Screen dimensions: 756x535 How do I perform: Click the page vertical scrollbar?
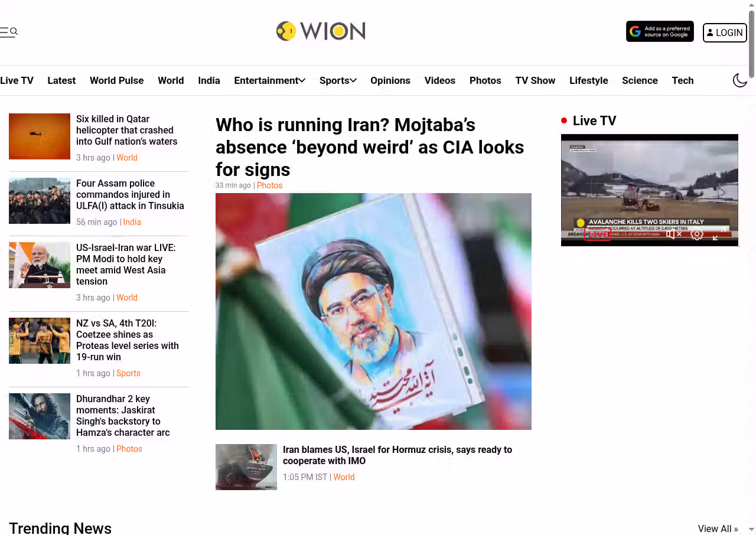(751, 267)
